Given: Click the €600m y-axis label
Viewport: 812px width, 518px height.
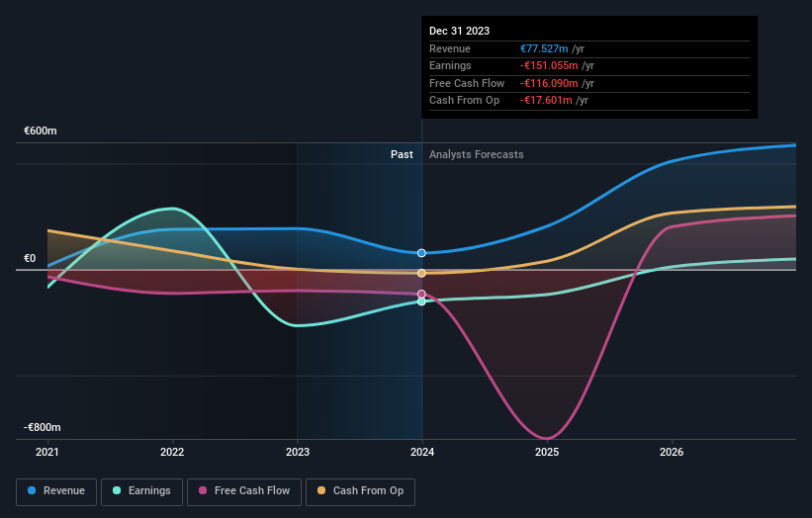Looking at the screenshot, I should pos(41,130).
